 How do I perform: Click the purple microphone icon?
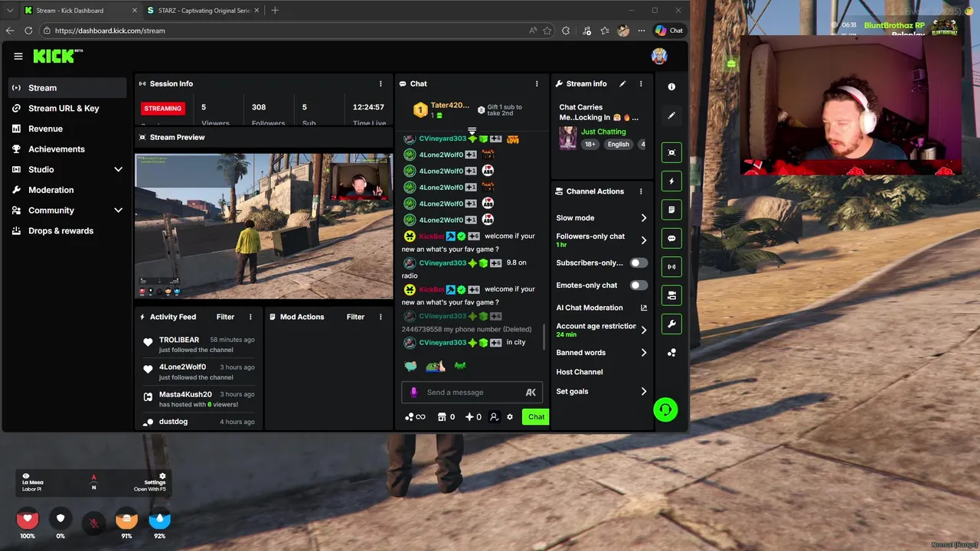(413, 393)
